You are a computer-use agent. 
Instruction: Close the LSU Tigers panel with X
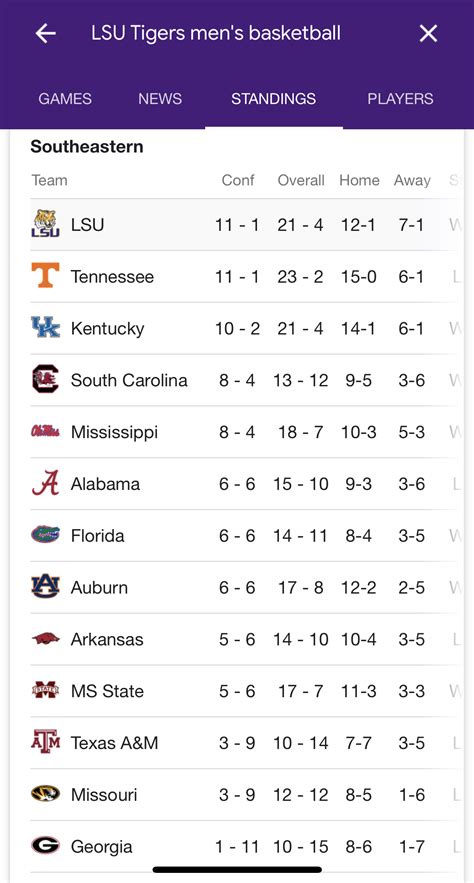(x=428, y=34)
